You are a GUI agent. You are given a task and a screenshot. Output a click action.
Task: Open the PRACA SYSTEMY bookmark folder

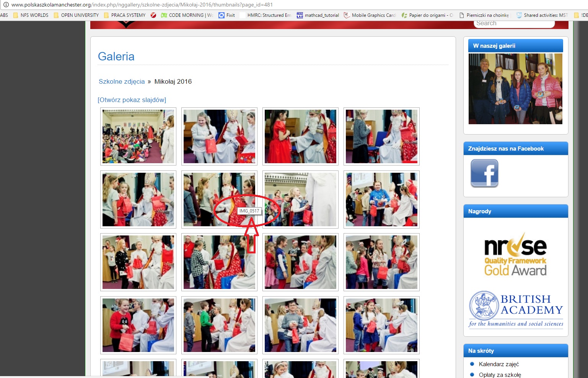pyautogui.click(x=124, y=15)
